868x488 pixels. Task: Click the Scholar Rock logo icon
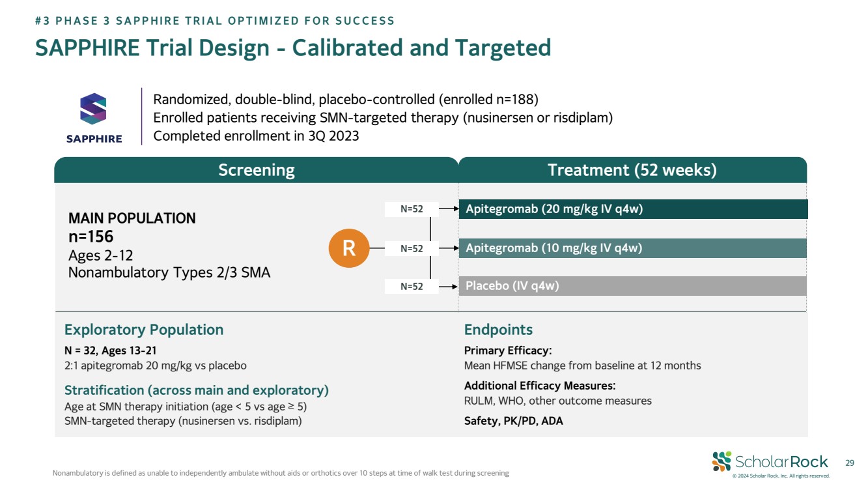tap(721, 461)
